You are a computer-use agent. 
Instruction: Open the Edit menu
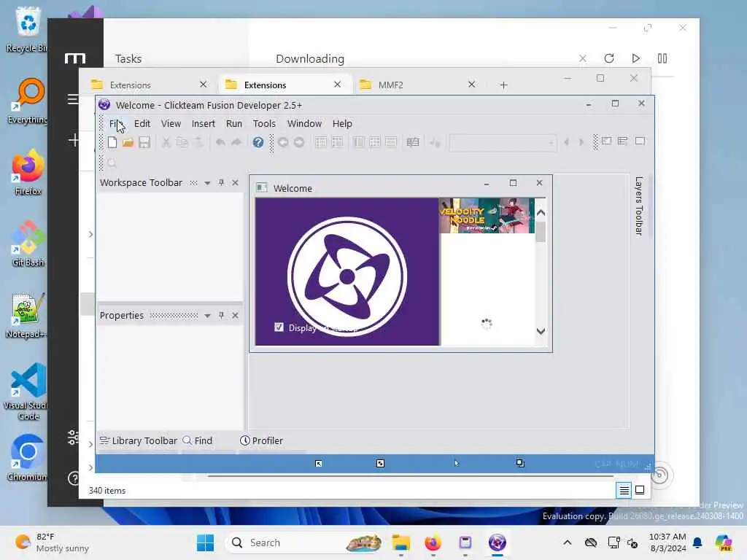(142, 123)
